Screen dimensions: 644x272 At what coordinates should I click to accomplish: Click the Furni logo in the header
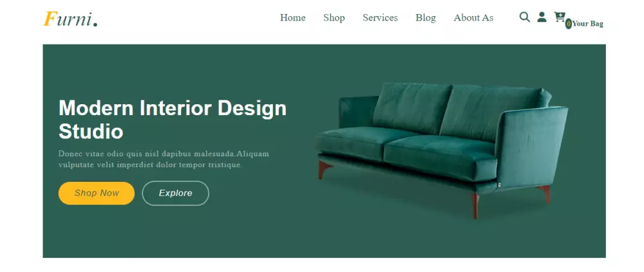point(70,19)
